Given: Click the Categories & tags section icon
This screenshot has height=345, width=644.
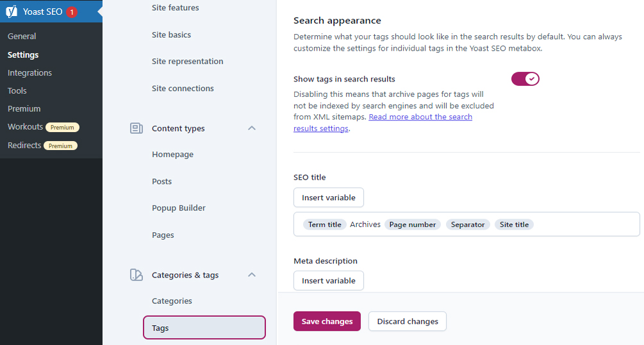Looking at the screenshot, I should pyautogui.click(x=136, y=274).
